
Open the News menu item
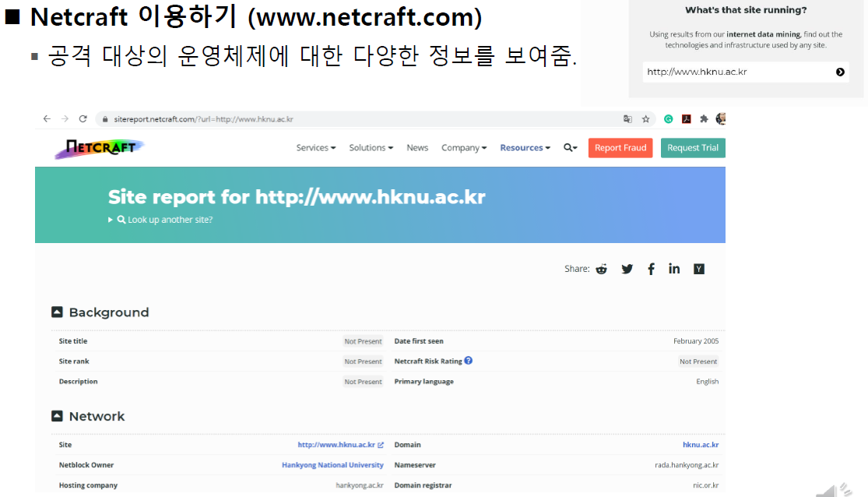(x=417, y=148)
